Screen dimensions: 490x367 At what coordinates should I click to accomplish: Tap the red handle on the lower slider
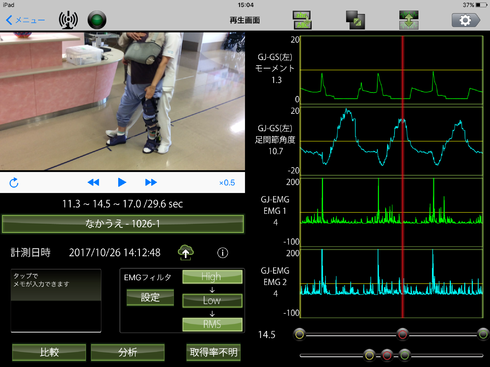pos(387,355)
